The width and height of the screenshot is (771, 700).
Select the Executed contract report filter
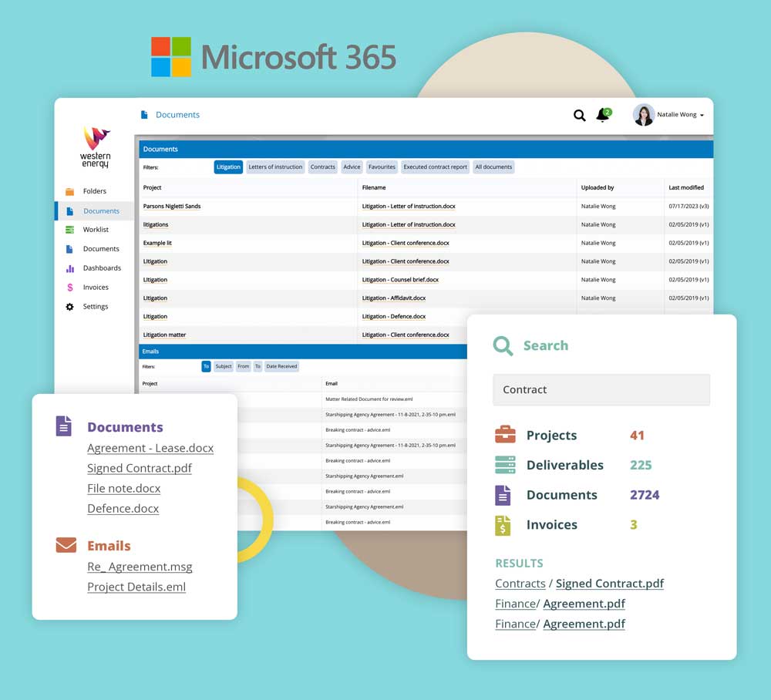click(435, 167)
